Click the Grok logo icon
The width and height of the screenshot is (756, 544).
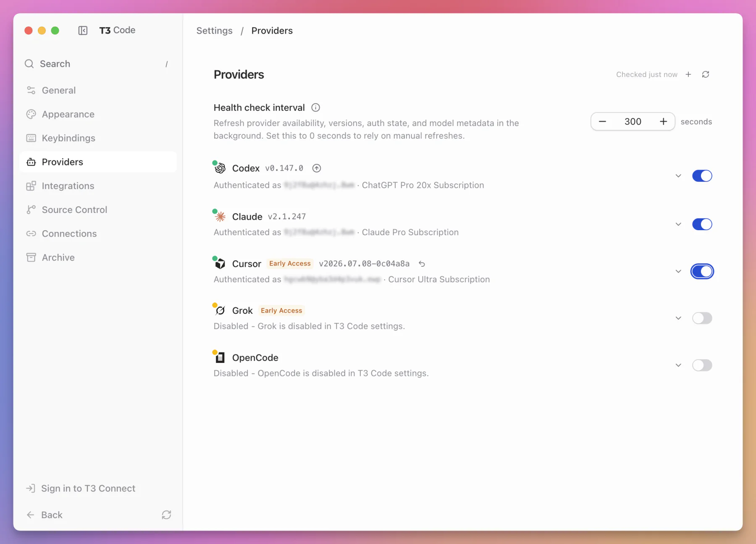click(220, 310)
